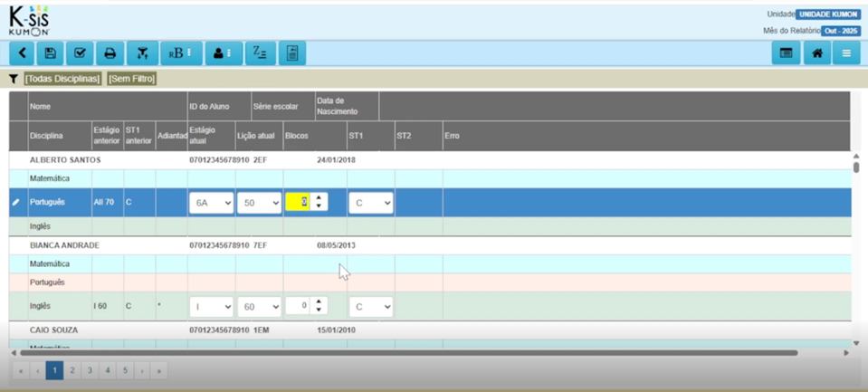
Task: Click the pencil edit icon on Português row
Action: (x=15, y=203)
